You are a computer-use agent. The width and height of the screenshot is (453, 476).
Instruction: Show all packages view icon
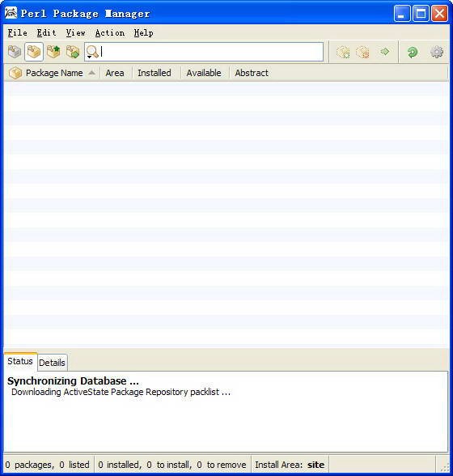pos(15,52)
